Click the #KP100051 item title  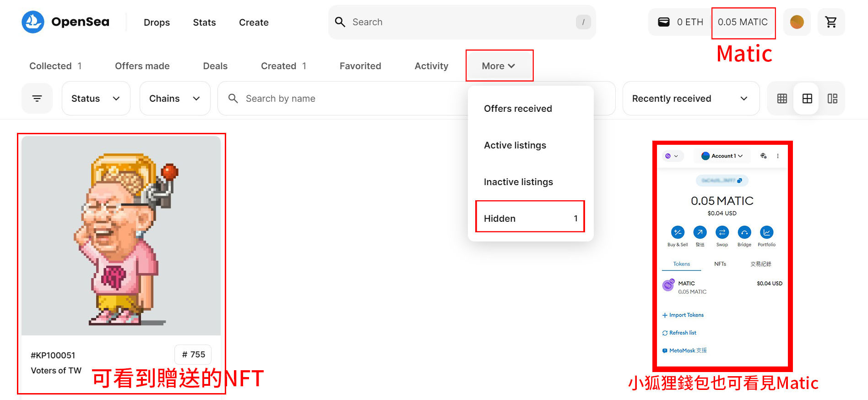(53, 356)
